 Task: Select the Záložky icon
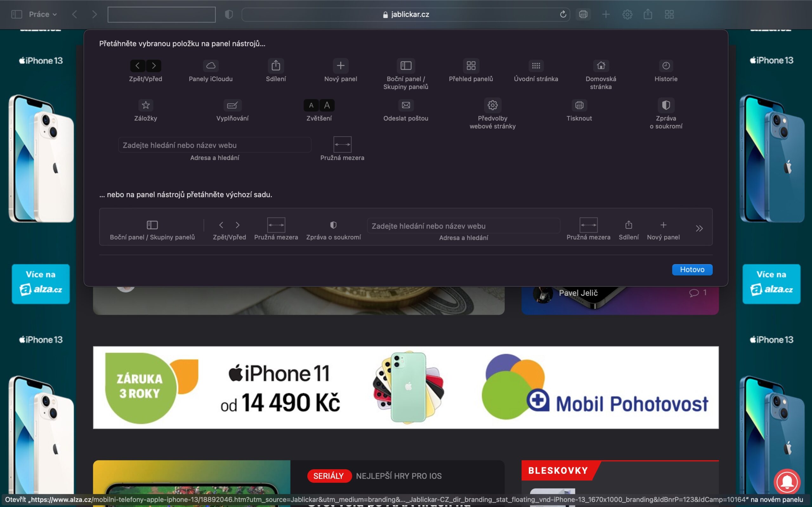tap(146, 105)
